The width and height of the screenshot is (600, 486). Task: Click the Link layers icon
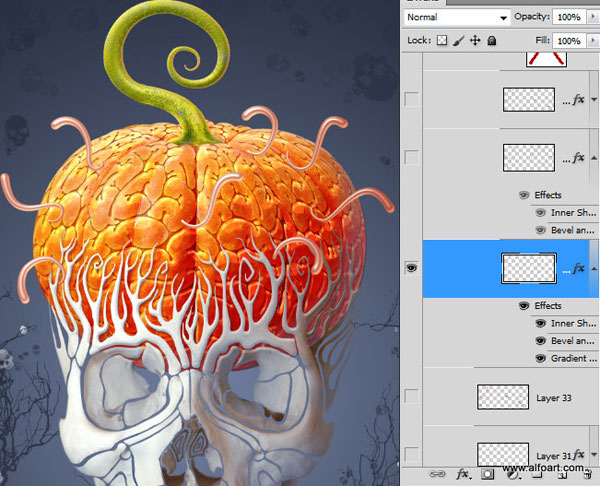click(437, 475)
